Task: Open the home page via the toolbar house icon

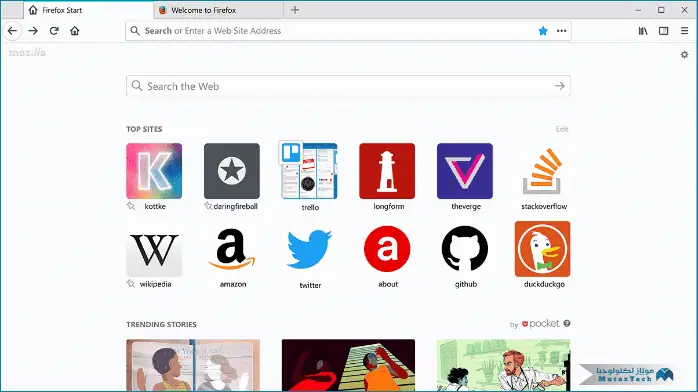Action: tap(75, 31)
